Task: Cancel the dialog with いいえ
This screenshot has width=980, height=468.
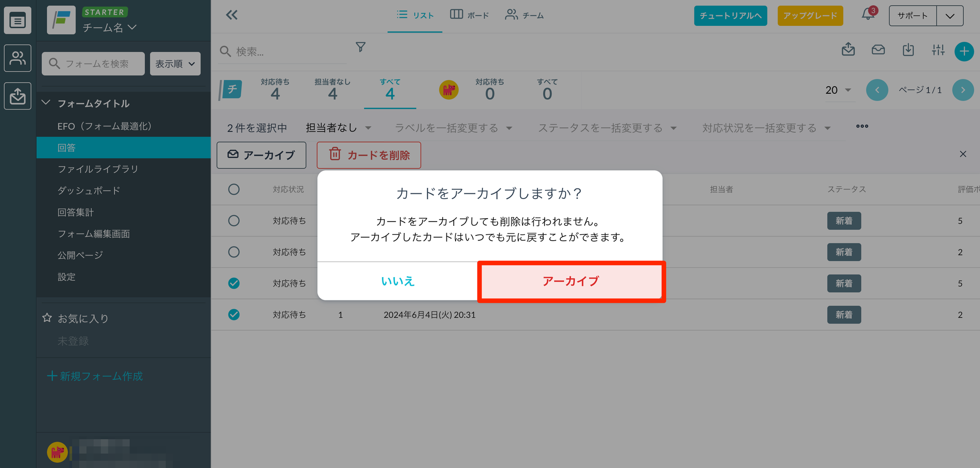Action: (397, 281)
